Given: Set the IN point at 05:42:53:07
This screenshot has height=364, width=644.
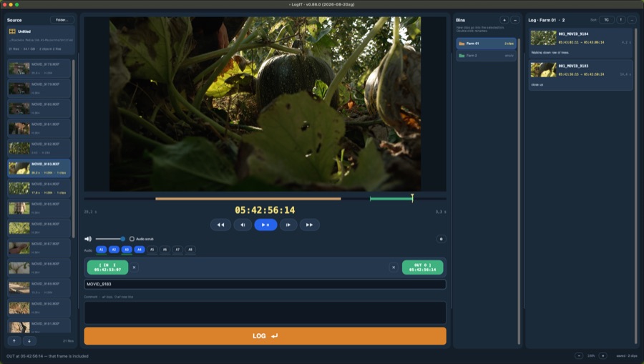Looking at the screenshot, I should (x=107, y=267).
